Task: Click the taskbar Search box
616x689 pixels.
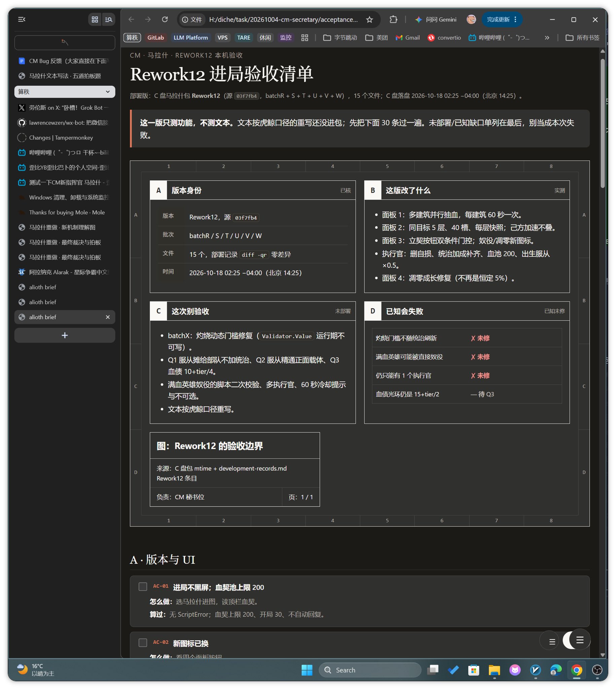Action: 370,670
